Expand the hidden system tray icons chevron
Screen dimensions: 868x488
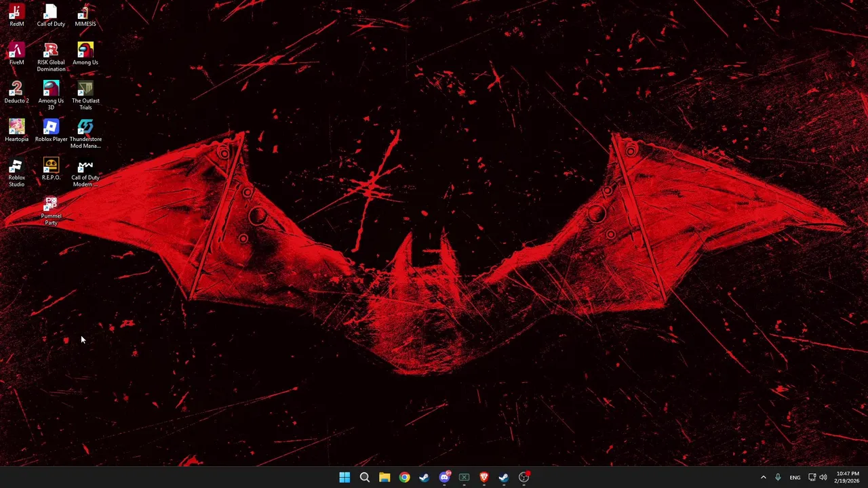coord(763,477)
